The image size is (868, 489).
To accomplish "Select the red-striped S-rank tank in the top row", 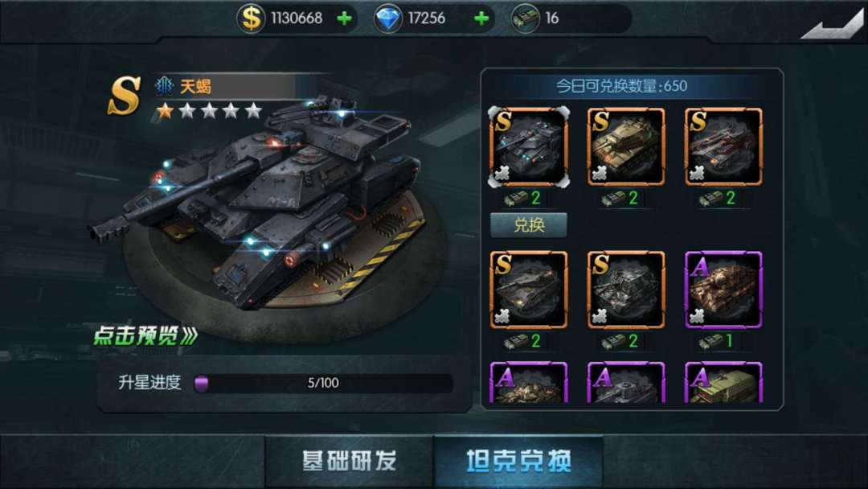I will pyautogui.click(x=723, y=146).
